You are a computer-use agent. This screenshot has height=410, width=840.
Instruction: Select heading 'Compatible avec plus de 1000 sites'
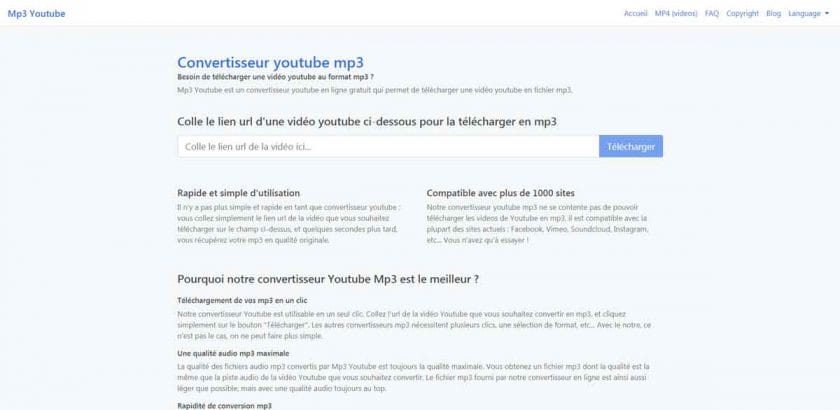(x=501, y=193)
